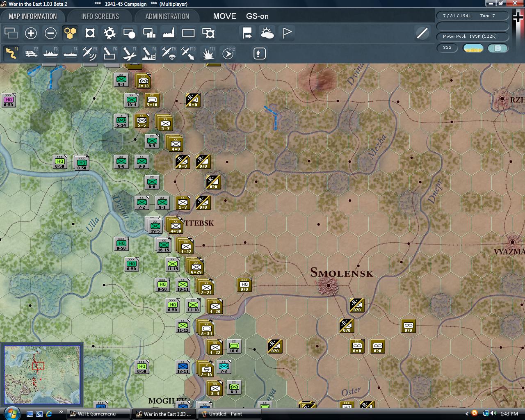Activate Rail transport mode (F2) icon
This screenshot has height=420, width=525.
(x=31, y=53)
